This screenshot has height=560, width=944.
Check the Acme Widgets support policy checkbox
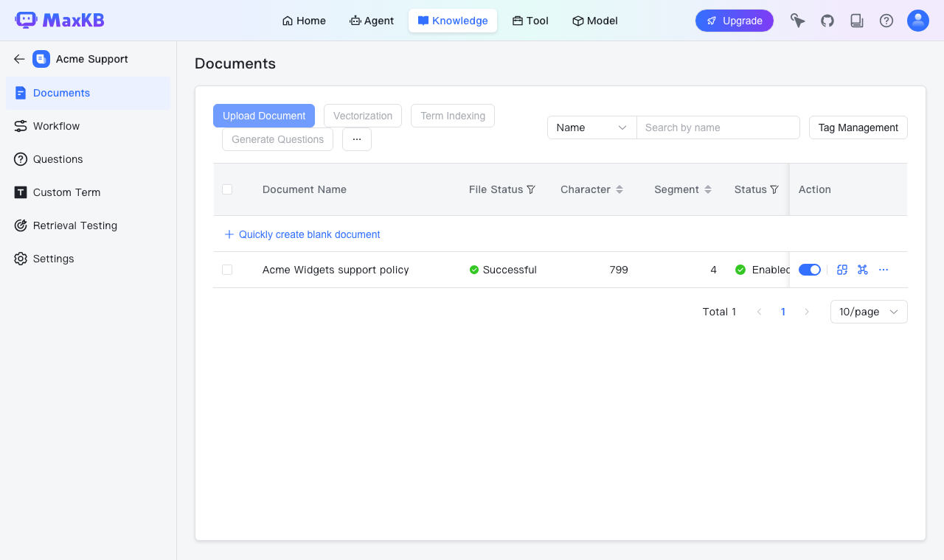pos(227,270)
